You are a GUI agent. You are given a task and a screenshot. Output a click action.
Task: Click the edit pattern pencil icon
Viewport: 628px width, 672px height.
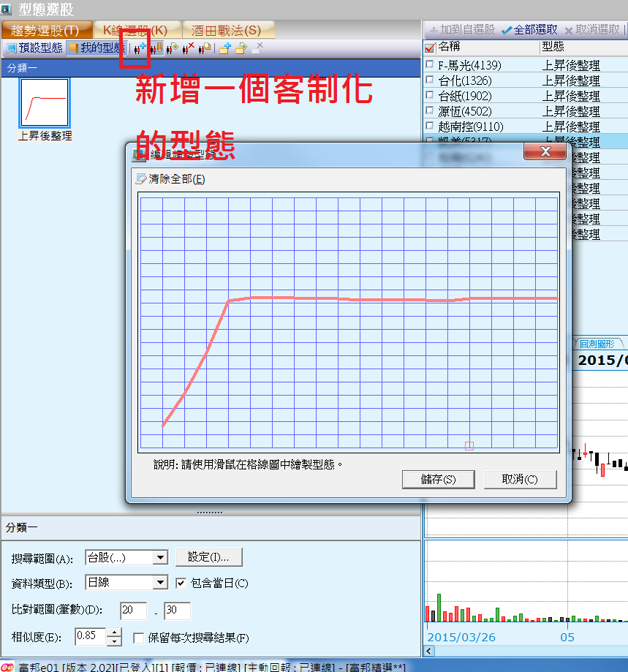point(156,49)
